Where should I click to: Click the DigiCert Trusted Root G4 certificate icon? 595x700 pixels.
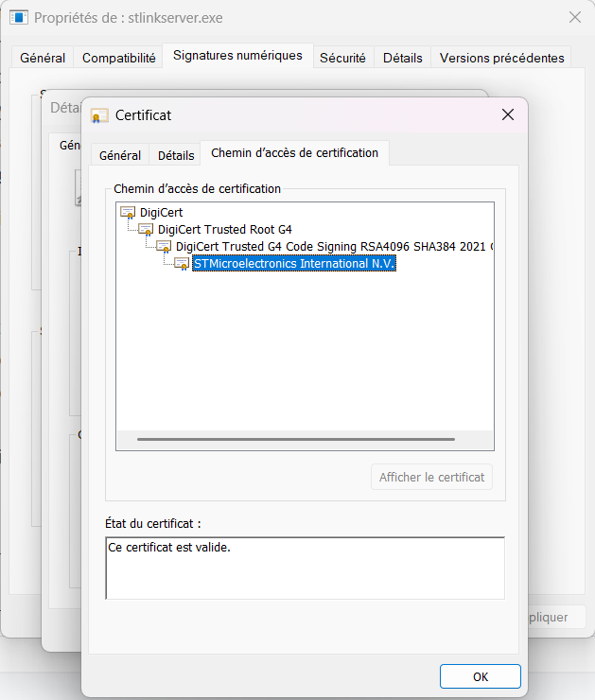pos(146,230)
